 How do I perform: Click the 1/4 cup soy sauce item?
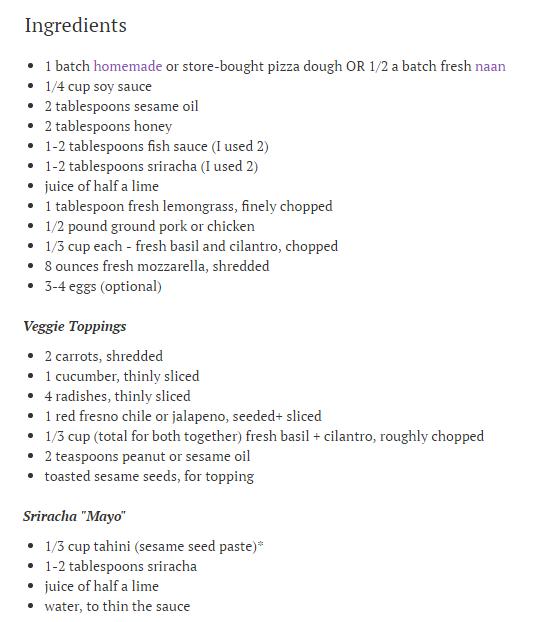(x=98, y=86)
